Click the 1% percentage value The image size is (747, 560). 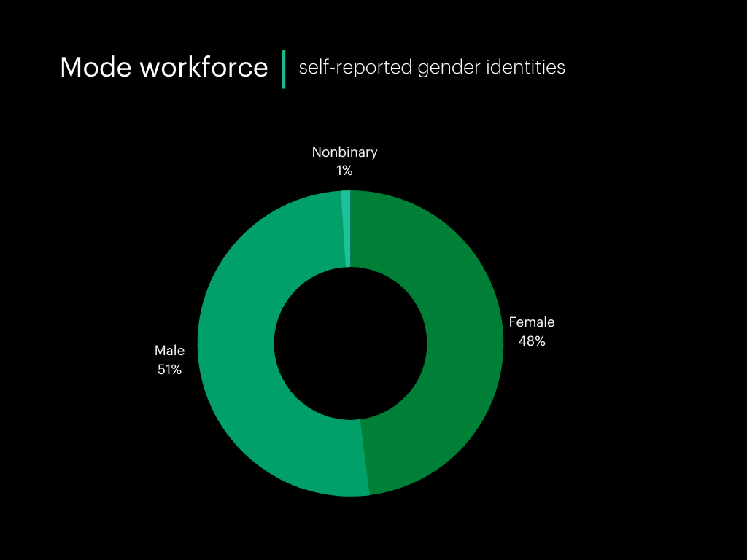(344, 171)
